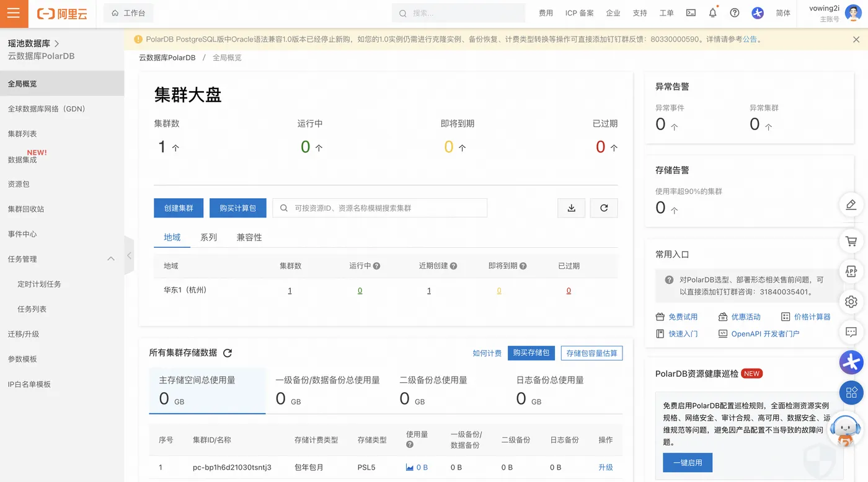The width and height of the screenshot is (868, 482).
Task: Select the 日志备份总使用量 tab
Action: [x=564, y=390]
